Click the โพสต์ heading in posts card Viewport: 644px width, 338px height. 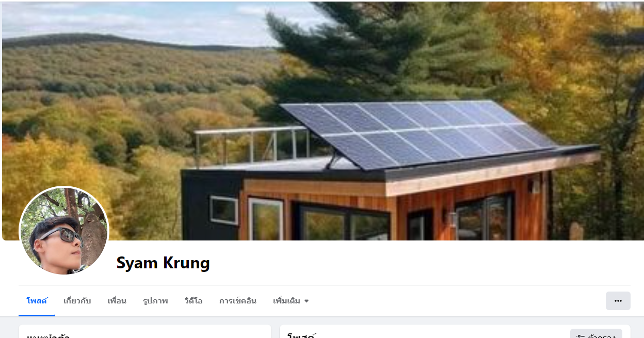[x=301, y=336]
